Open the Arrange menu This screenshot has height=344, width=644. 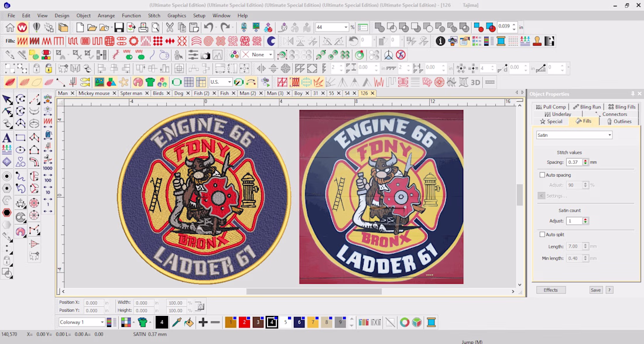click(106, 16)
